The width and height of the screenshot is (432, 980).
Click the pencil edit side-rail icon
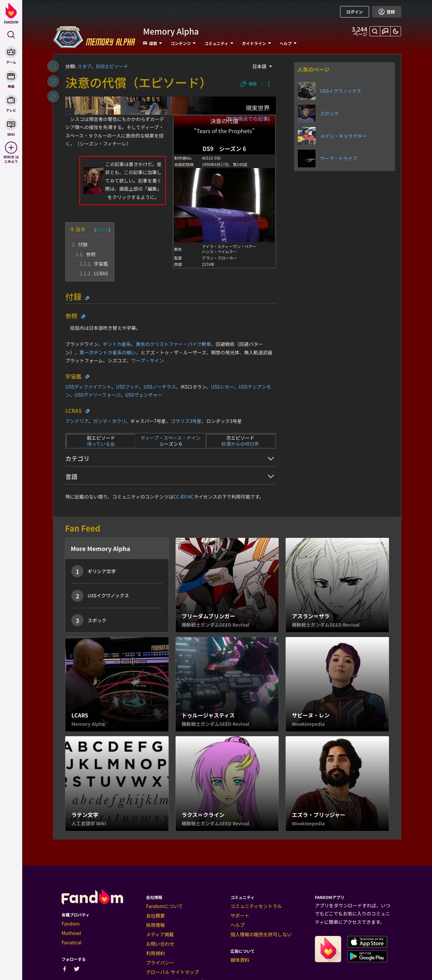pyautogui.click(x=53, y=96)
